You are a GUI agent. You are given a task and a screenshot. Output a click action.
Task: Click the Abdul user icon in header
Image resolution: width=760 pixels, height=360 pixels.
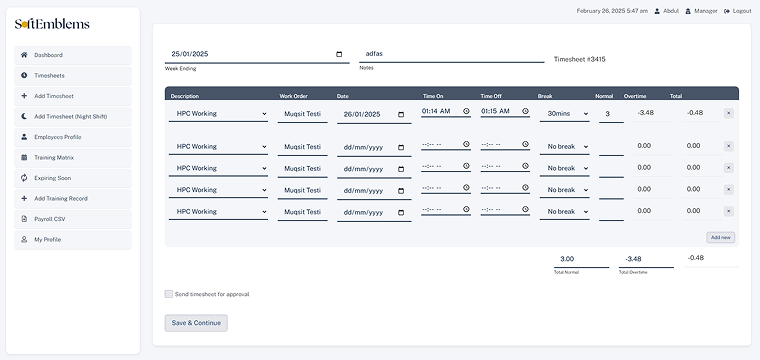tap(657, 11)
